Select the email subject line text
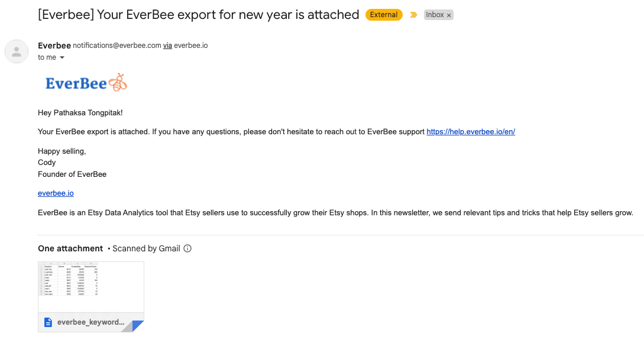Viewport: 644px width, 343px height. click(198, 14)
